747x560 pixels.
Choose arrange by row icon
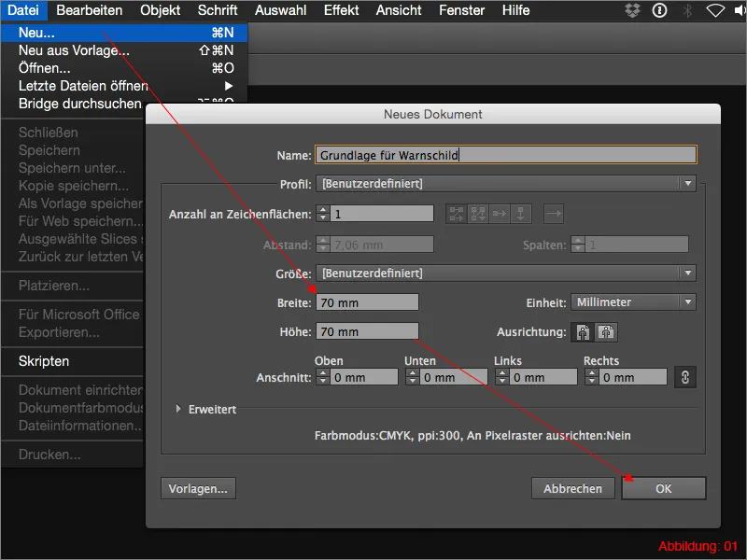point(500,214)
